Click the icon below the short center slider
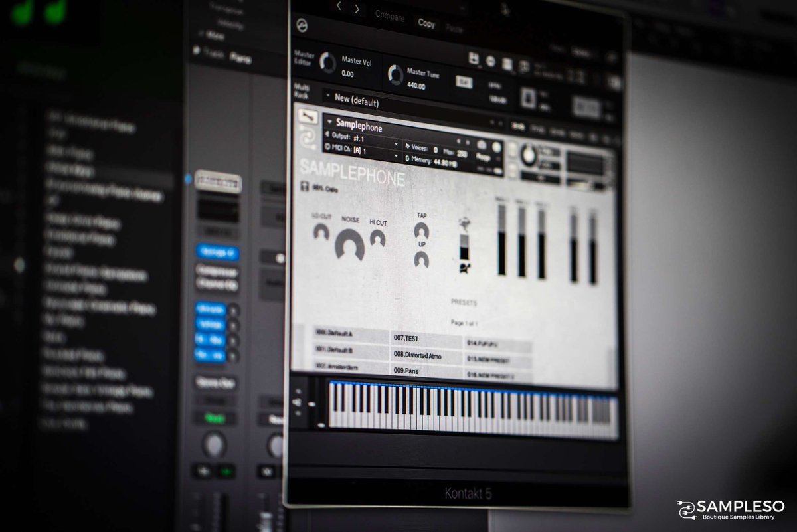797x532 pixels. (x=464, y=268)
